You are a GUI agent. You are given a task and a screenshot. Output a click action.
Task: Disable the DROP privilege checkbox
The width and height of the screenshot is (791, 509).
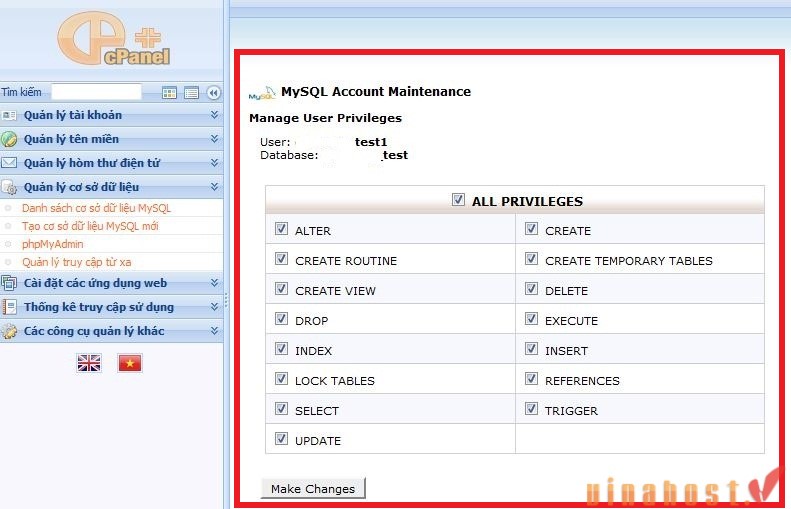click(281, 319)
